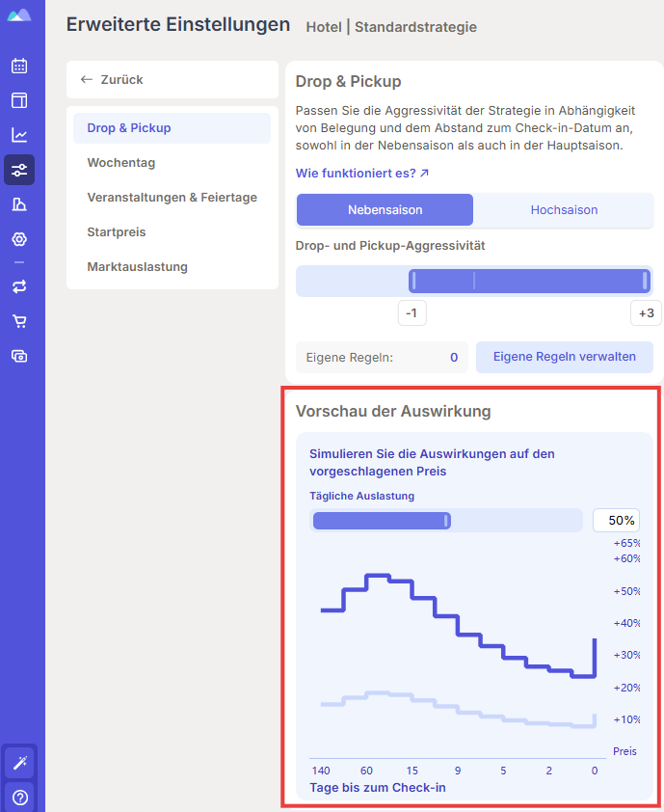Screen dimensions: 664x812
Task: Click the -1 slider value box
Action: point(412,313)
